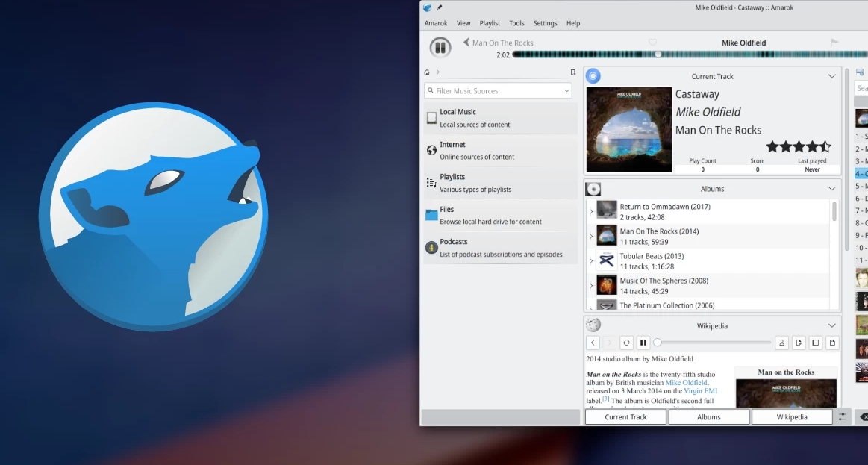Viewport: 868px width, 465px height.
Task: Open the Settings menu
Action: (x=546, y=23)
